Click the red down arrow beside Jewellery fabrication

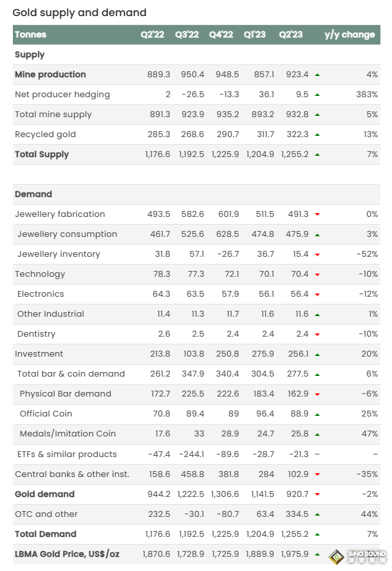coord(317,214)
